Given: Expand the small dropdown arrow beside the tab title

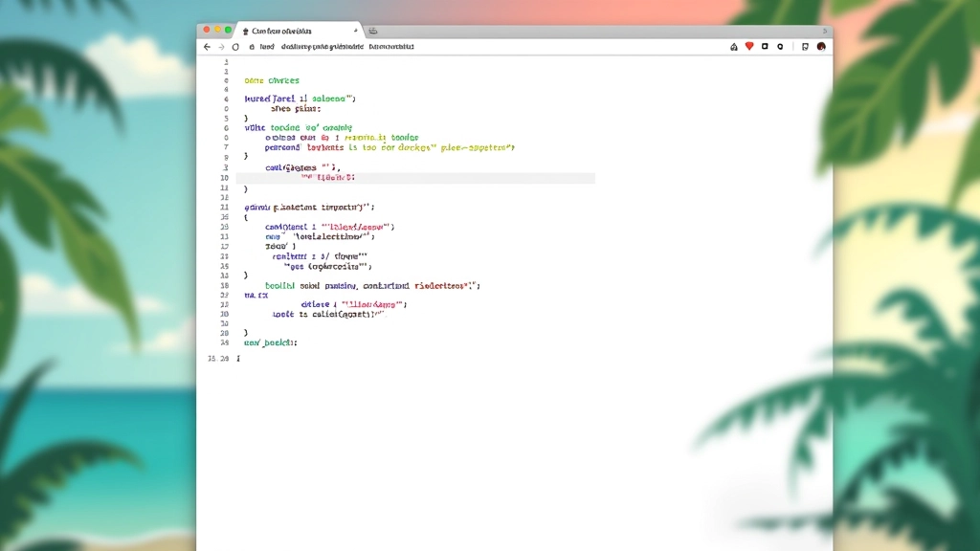Looking at the screenshot, I should [356, 31].
